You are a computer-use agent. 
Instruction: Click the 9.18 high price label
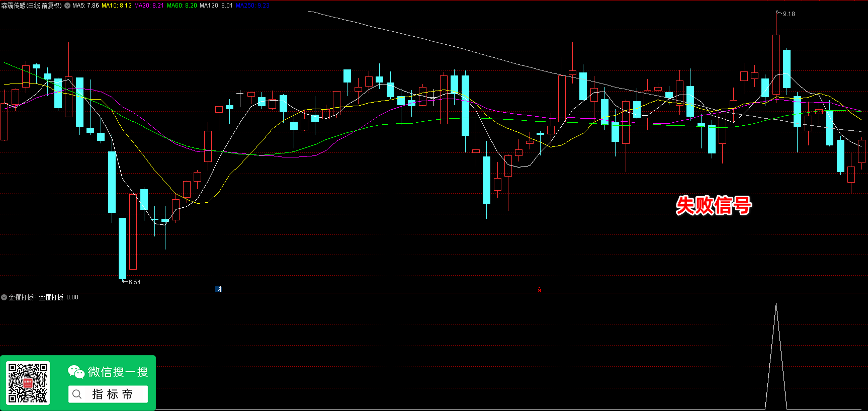[789, 14]
